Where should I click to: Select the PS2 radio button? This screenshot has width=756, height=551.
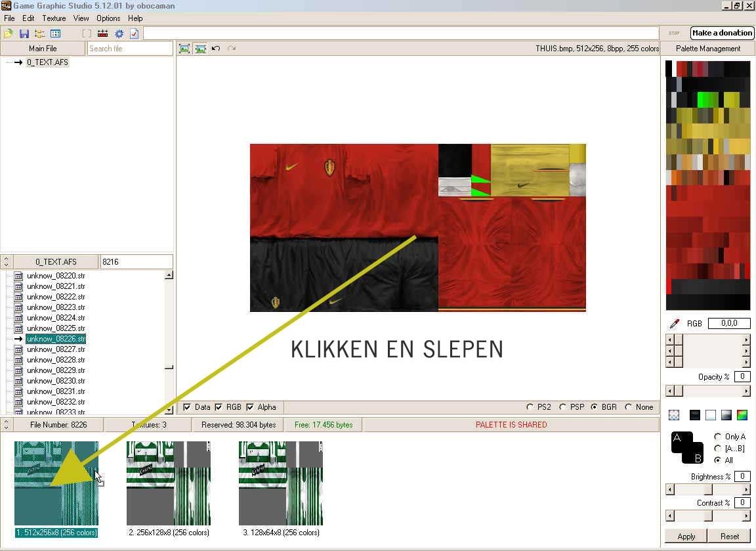pos(530,407)
